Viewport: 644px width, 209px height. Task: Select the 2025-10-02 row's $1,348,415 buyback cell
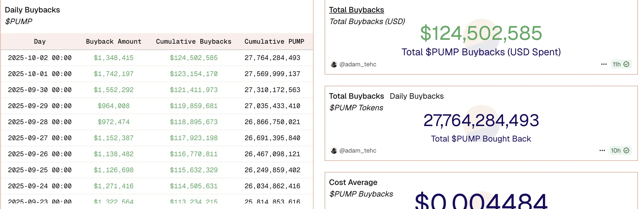114,58
